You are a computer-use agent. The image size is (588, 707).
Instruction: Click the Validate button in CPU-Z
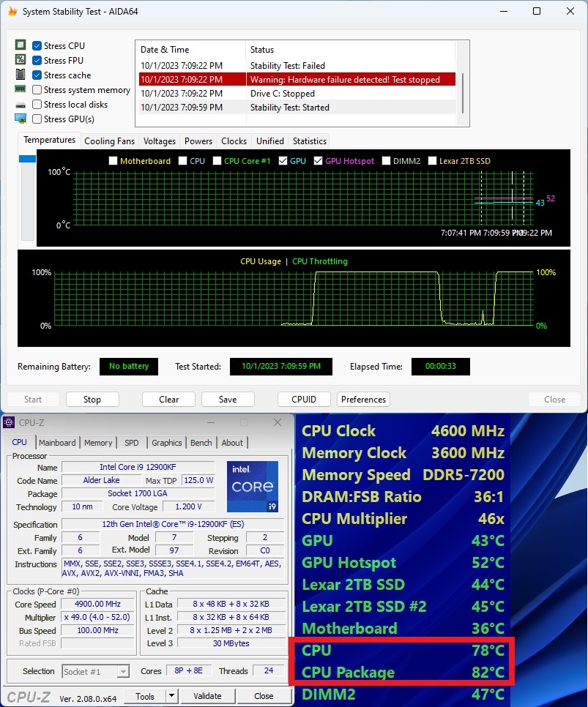[x=207, y=696]
